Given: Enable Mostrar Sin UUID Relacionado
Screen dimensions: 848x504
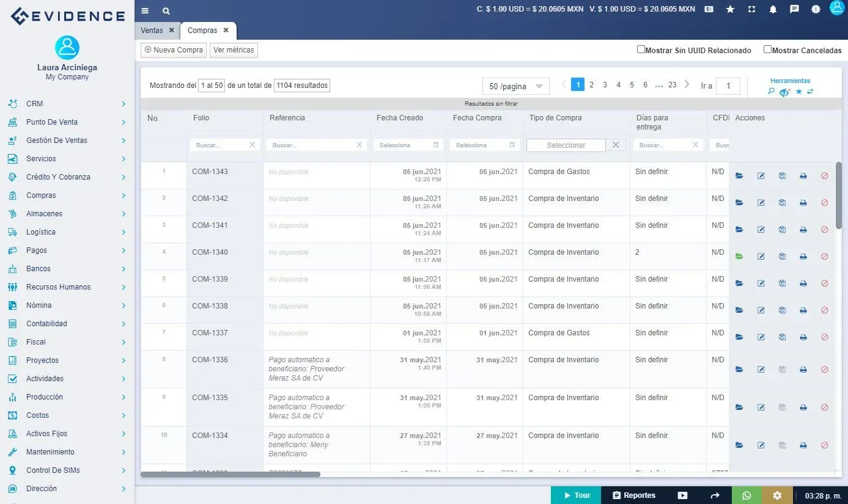Looking at the screenshot, I should click(x=641, y=49).
